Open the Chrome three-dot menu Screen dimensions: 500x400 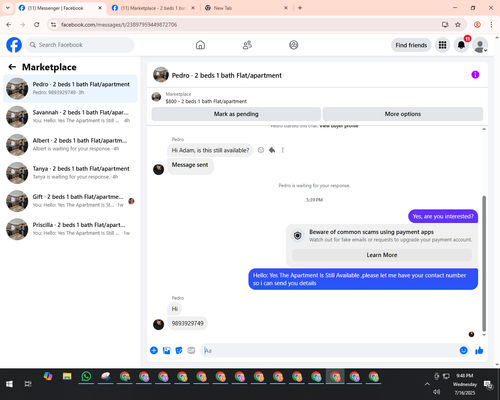pyautogui.click(x=491, y=25)
